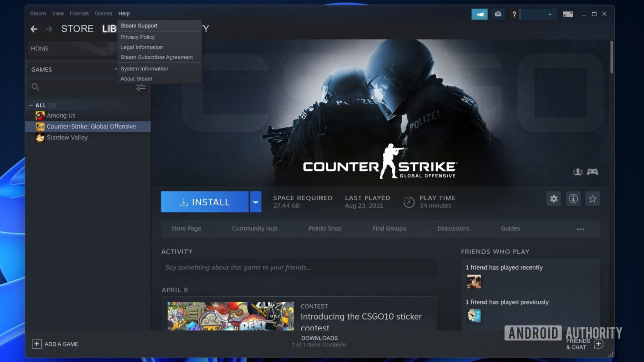Screen dimensions: 644x362
Task: Toggle the favorite star for this game
Action: (x=592, y=199)
